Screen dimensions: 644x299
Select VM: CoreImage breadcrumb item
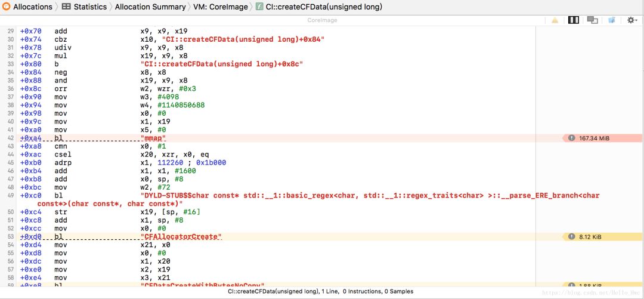coord(221,7)
